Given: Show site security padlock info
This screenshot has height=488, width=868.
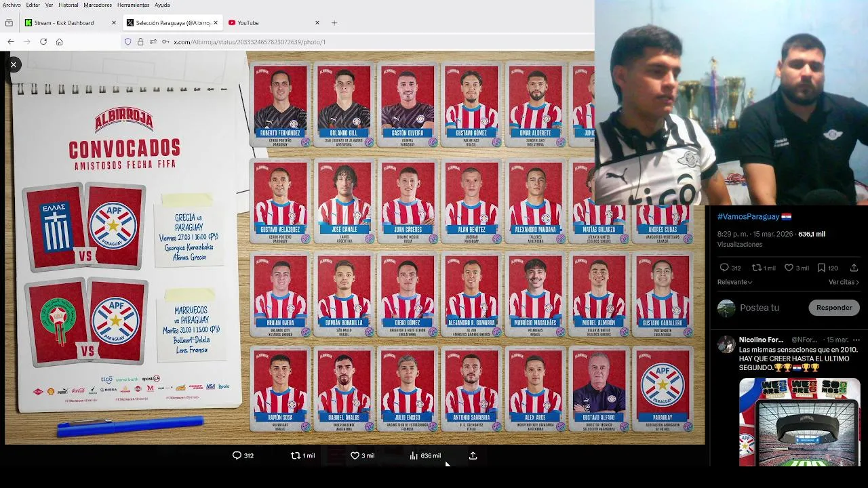Looking at the screenshot, I should (x=140, y=41).
